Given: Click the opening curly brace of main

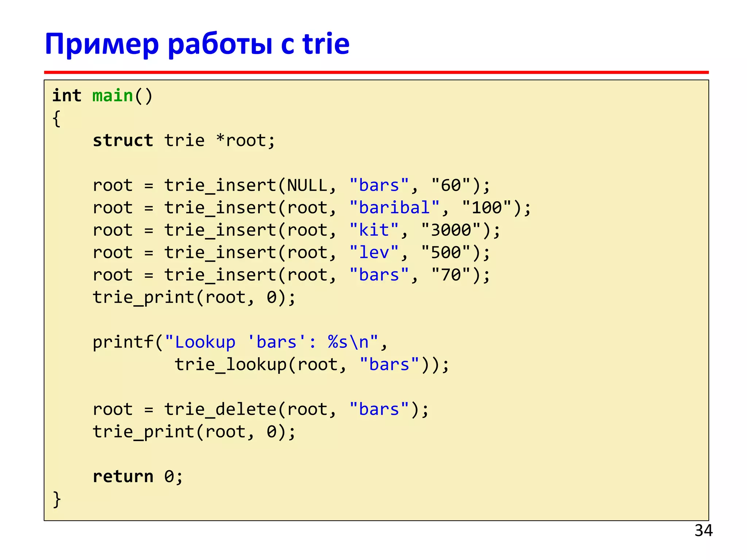Looking at the screenshot, I should 57,118.
